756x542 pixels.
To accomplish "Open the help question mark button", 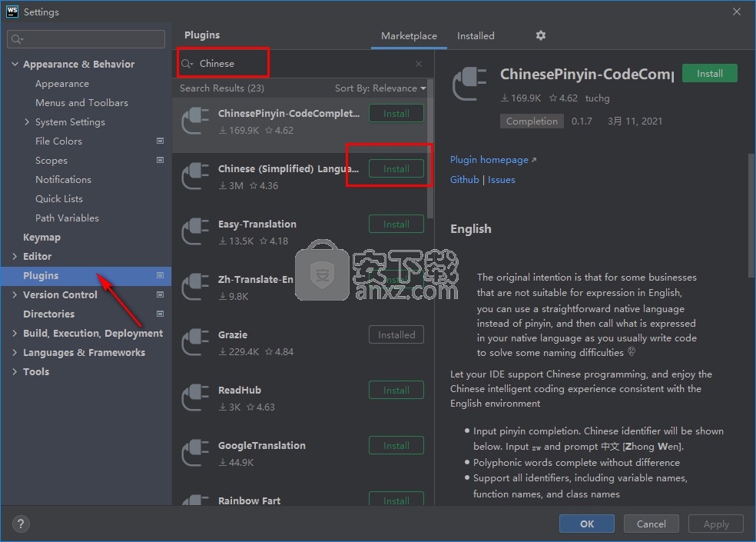I will point(20,524).
